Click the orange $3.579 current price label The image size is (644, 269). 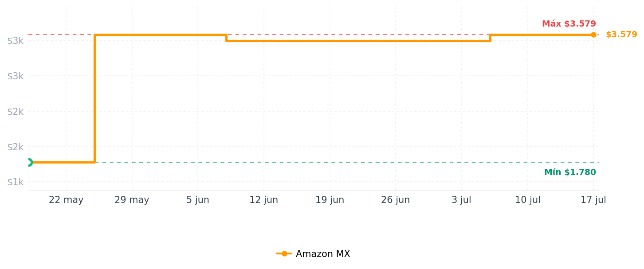[621, 35]
